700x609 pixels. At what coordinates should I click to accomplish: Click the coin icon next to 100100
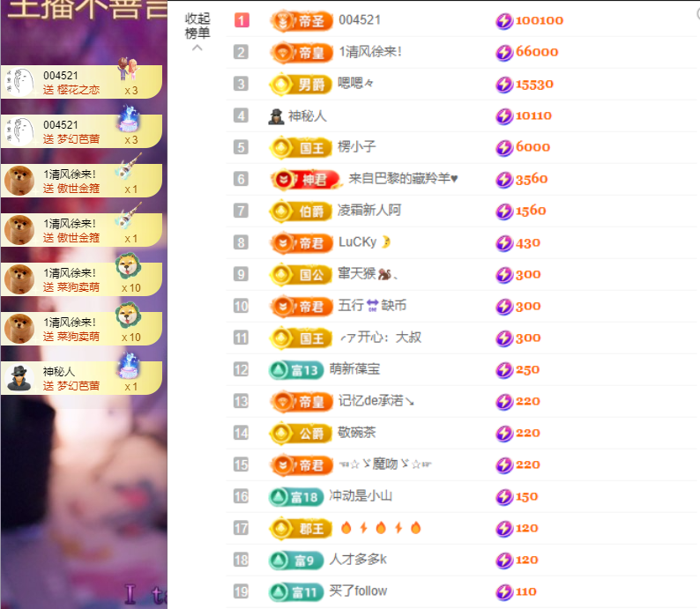pyautogui.click(x=504, y=21)
